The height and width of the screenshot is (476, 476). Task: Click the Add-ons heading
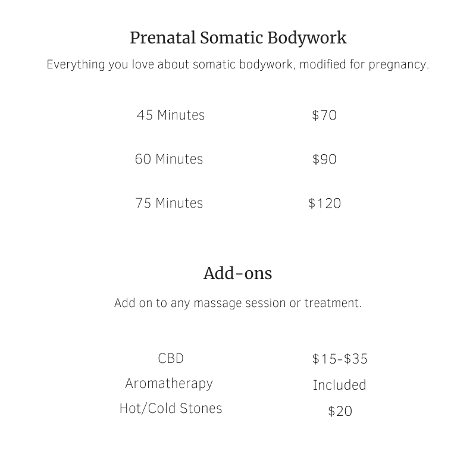tap(237, 274)
